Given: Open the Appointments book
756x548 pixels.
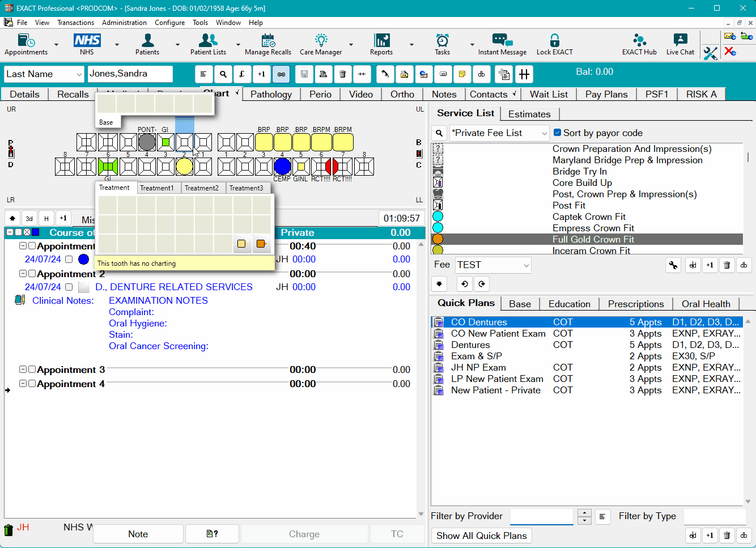Looking at the screenshot, I should point(26,44).
